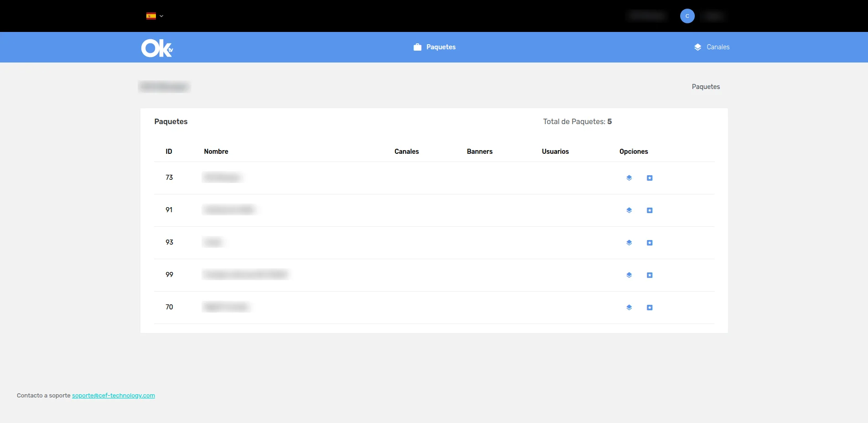Screen dimensions: 868x423
Task: Open star icon for package 93
Action: pyautogui.click(x=650, y=243)
